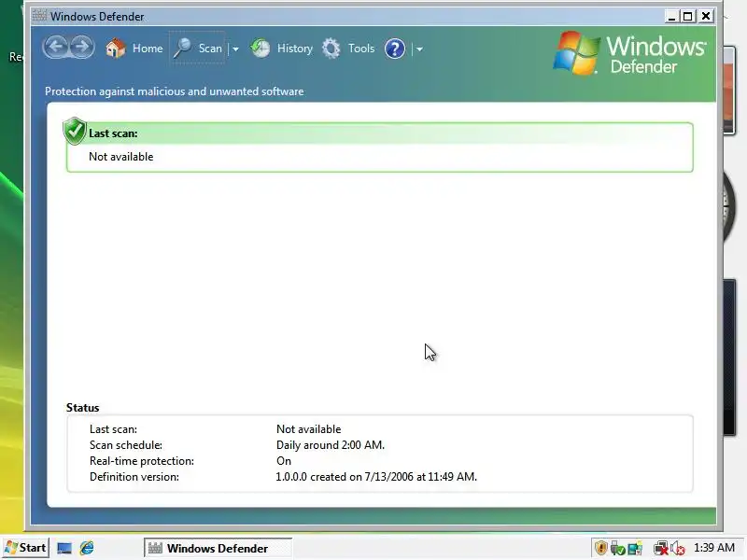Click the blue Help question mark icon
Viewport: 747px width, 560px height.
(395, 49)
